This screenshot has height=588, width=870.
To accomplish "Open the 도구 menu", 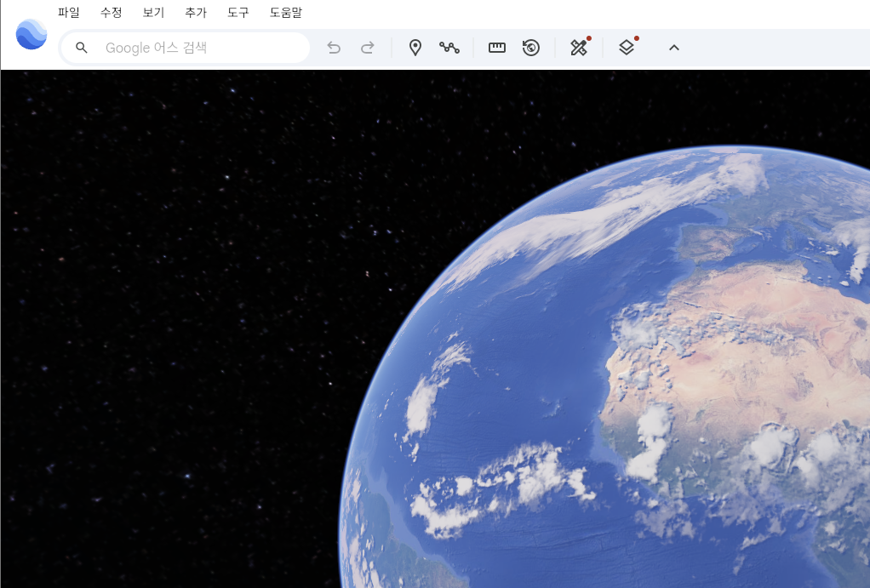I will (x=238, y=12).
